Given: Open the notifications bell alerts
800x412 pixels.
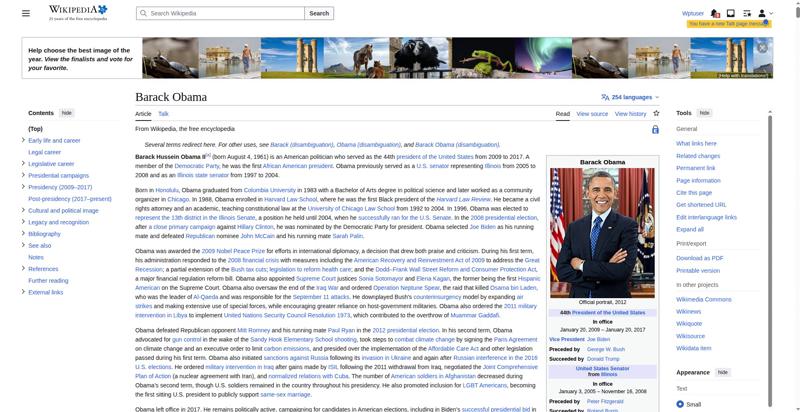Looking at the screenshot, I should click(717, 13).
